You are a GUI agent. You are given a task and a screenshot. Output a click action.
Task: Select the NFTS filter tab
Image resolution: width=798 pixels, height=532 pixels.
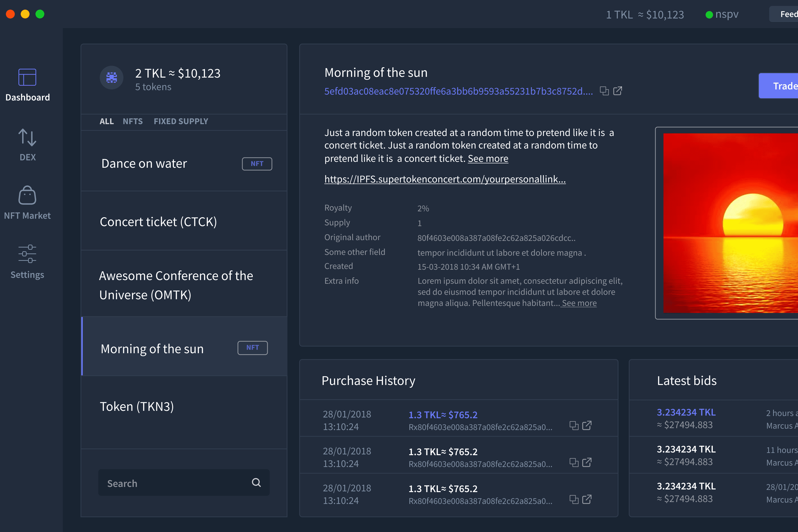(133, 121)
